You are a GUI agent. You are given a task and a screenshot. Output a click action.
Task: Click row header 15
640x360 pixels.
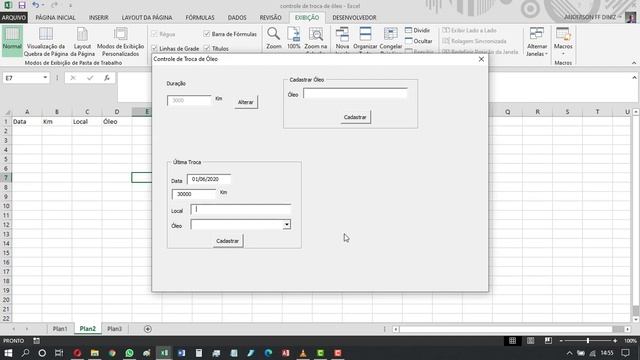tap(6, 253)
